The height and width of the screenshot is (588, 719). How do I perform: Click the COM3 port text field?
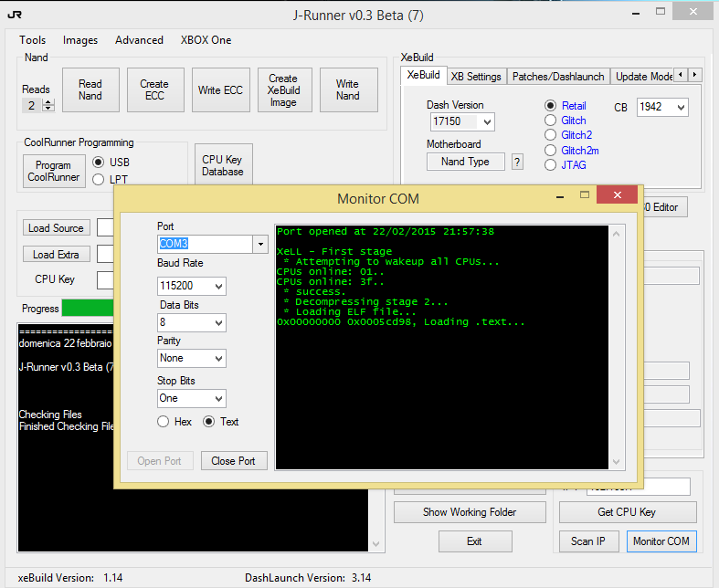[x=205, y=244]
